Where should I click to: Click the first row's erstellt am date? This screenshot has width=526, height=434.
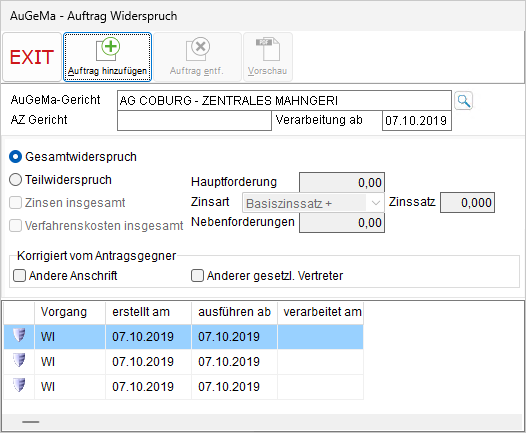tap(143, 337)
